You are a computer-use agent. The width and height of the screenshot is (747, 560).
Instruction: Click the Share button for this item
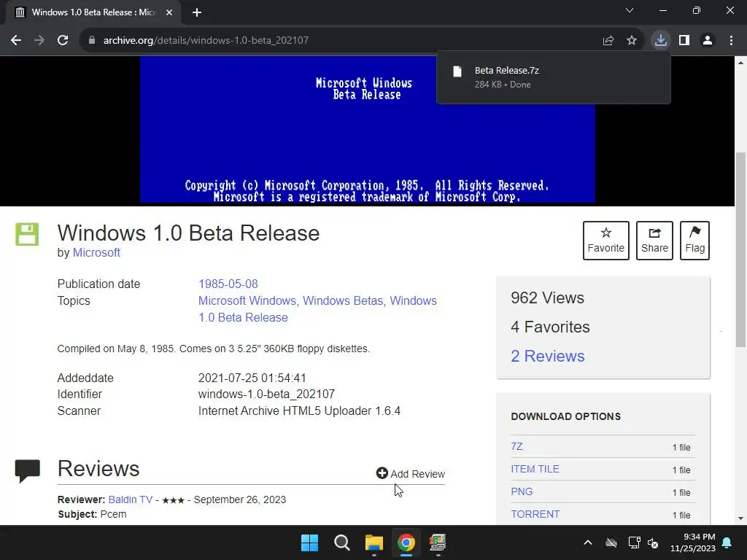[x=654, y=241]
